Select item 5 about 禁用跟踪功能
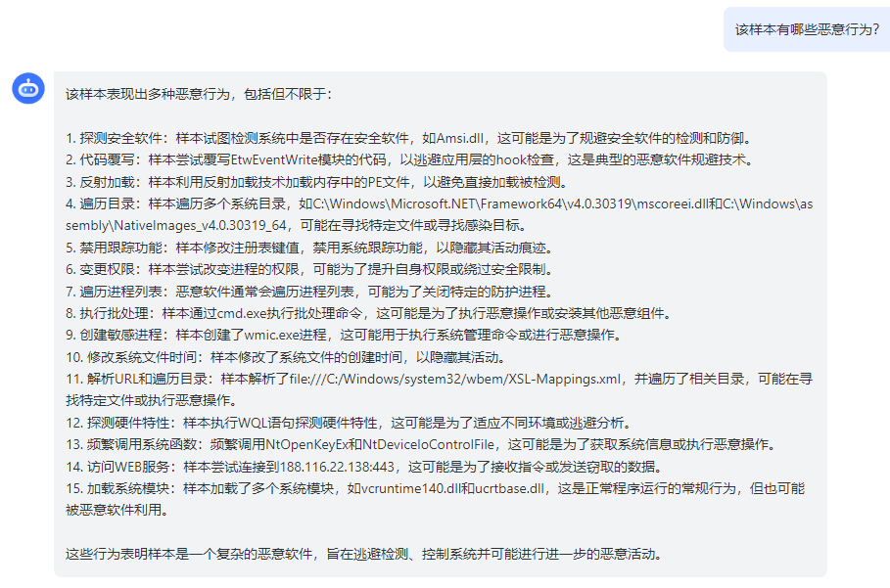Screen dimensions: 890x588 (310, 249)
